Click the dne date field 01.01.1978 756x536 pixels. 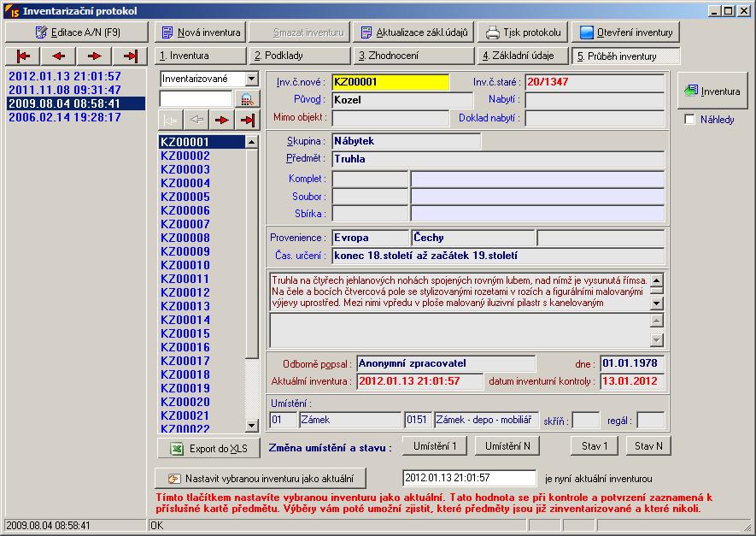pos(632,364)
